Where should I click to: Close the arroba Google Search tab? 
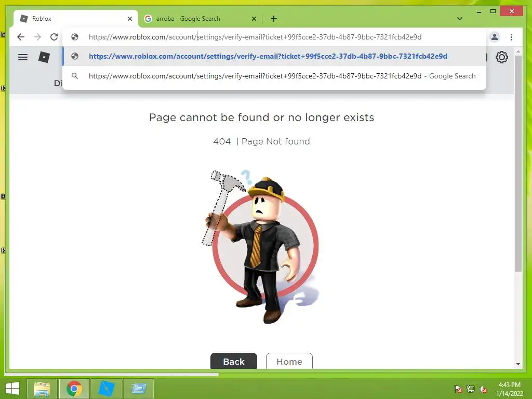(254, 19)
